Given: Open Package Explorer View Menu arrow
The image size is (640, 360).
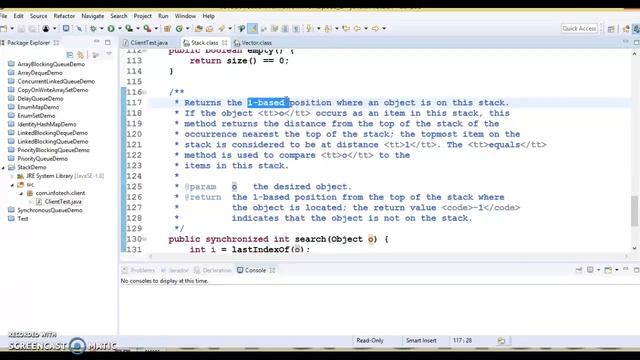Looking at the screenshot, I should pos(109,54).
